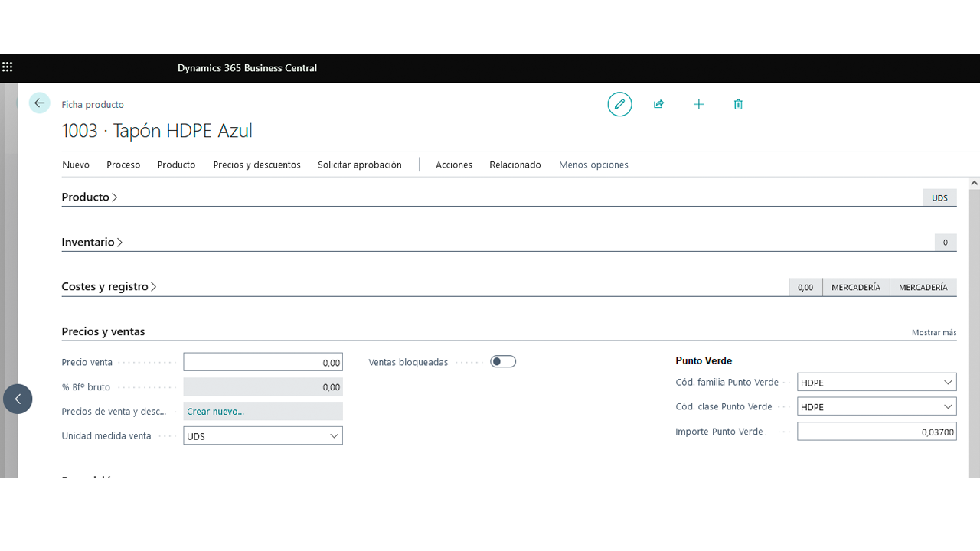Click the pencil edit icon

point(620,104)
